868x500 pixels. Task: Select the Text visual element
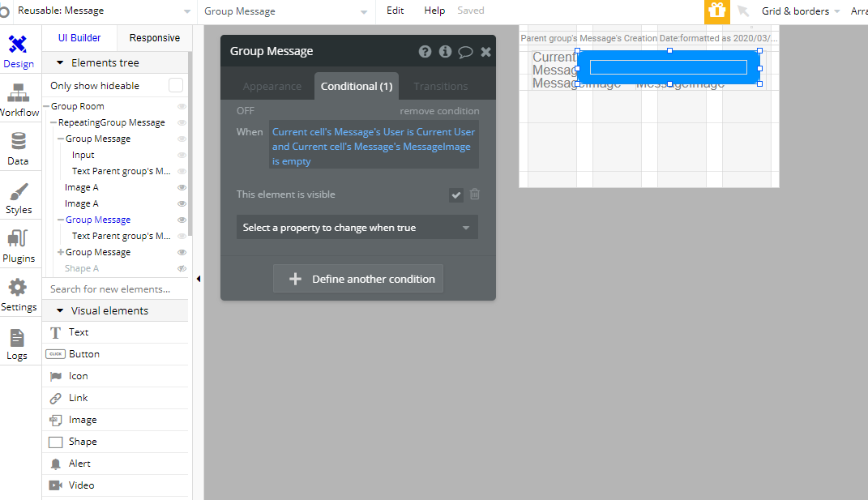(x=115, y=332)
